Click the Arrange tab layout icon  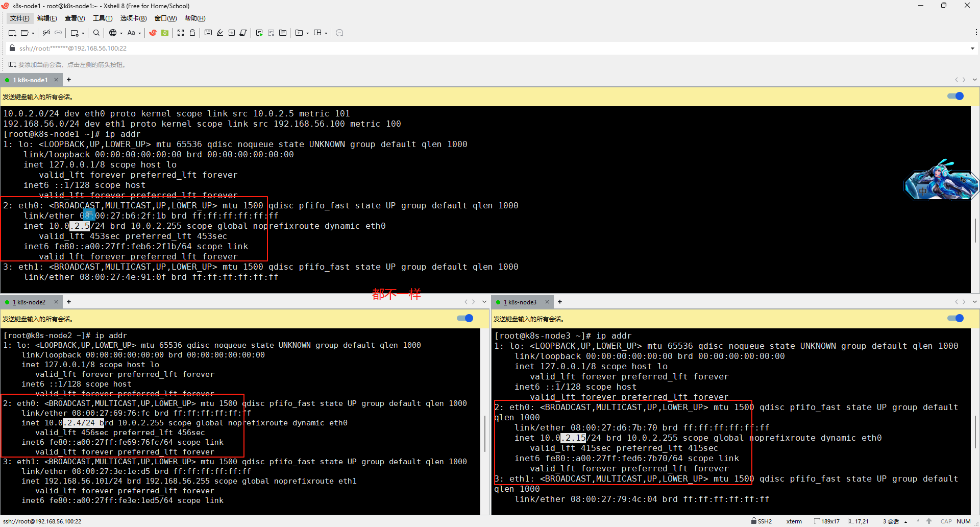point(317,33)
